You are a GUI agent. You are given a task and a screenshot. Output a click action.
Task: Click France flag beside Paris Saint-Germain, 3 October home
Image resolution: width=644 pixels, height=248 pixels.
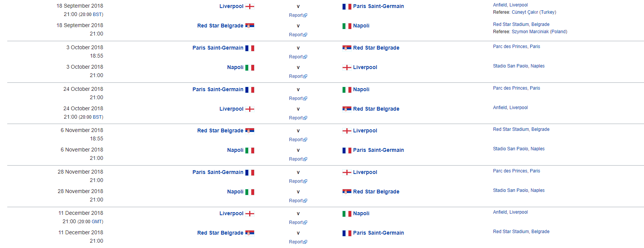250,48
